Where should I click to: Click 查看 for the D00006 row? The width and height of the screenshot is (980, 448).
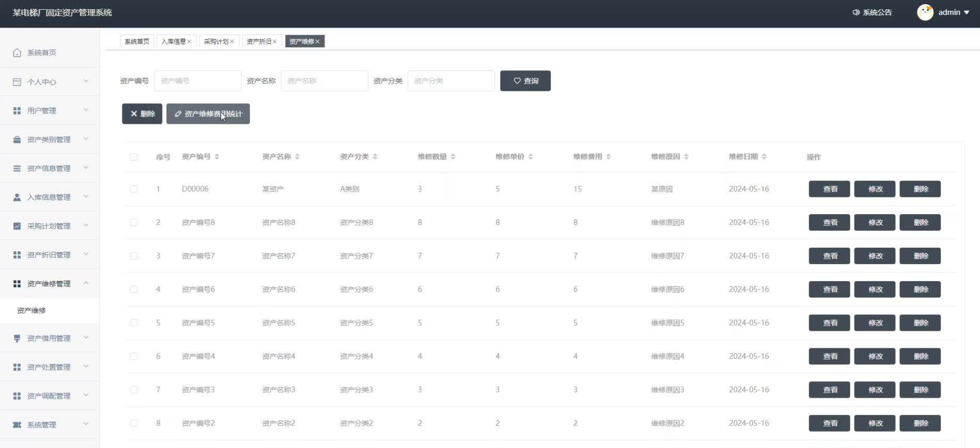click(x=829, y=189)
